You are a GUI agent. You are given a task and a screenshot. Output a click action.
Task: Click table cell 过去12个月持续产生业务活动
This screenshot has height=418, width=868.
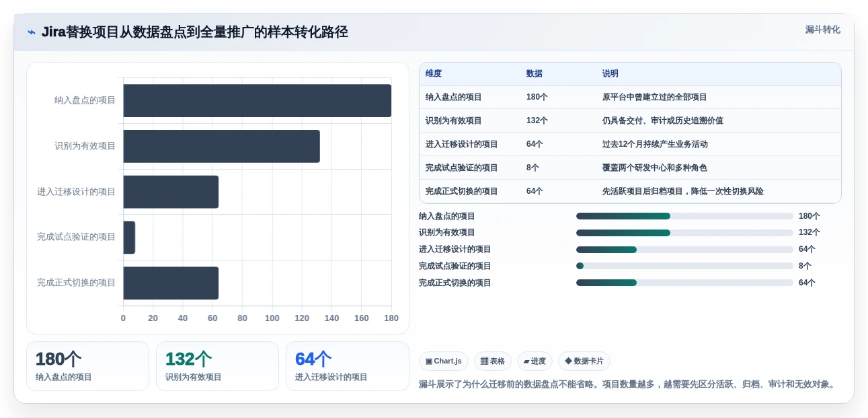(x=655, y=144)
